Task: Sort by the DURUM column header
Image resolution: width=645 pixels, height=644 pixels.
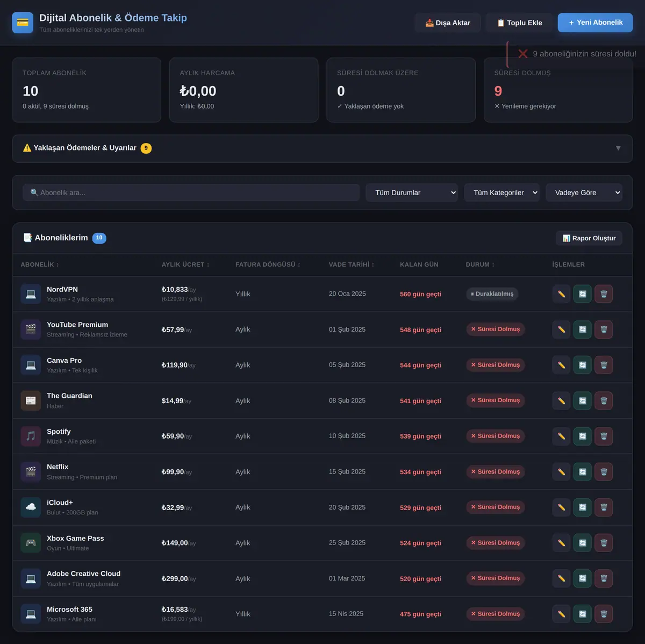Action: (x=480, y=264)
